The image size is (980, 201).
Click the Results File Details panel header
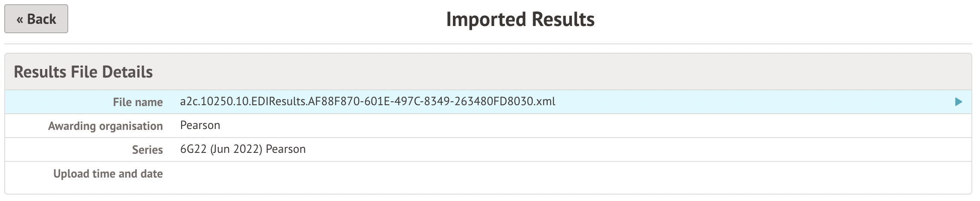pos(83,72)
